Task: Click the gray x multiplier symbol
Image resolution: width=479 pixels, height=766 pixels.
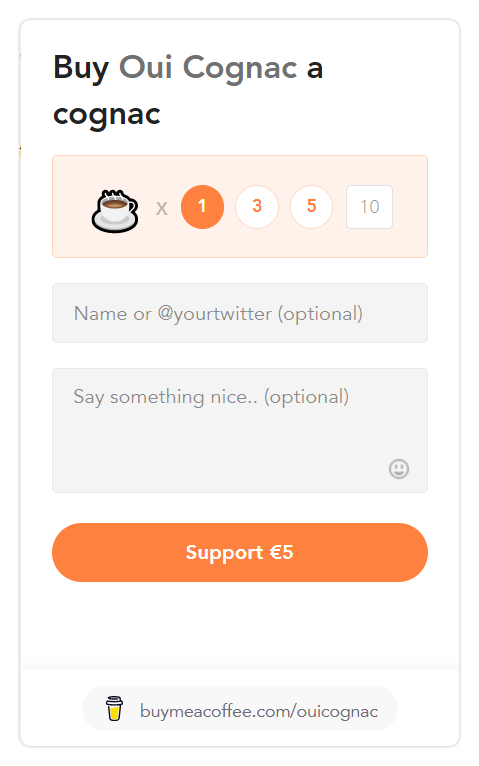Action: [162, 209]
